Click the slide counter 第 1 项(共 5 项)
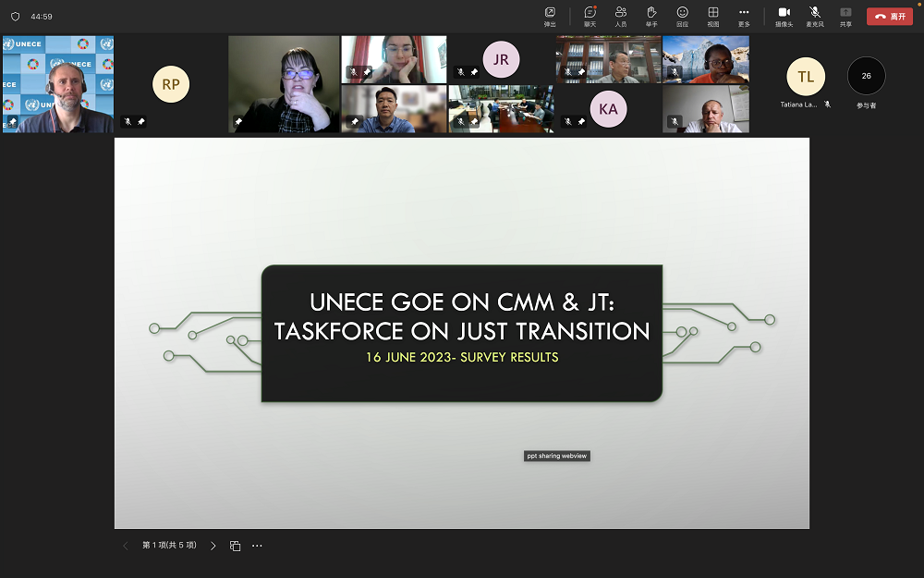Screen dimensions: 924x578 click(169, 545)
